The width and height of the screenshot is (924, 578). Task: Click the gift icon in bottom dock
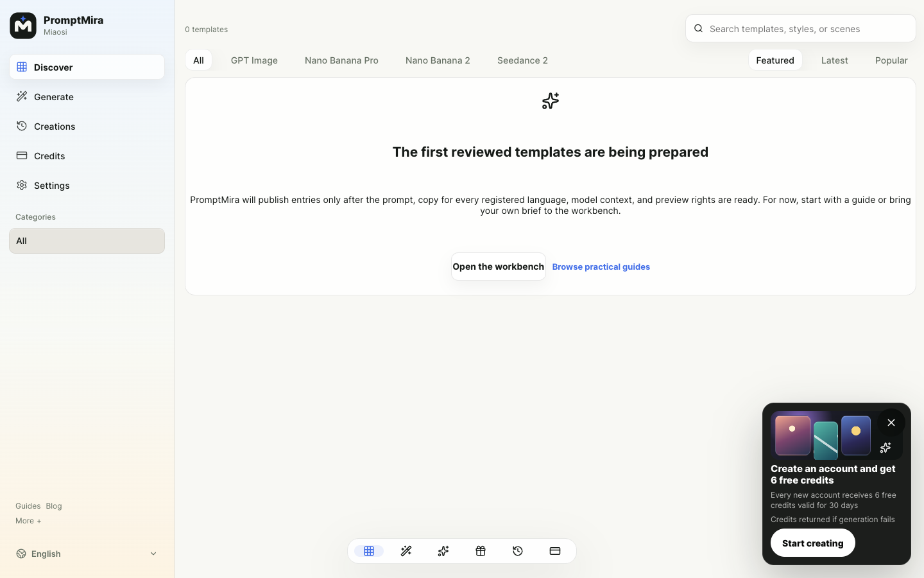click(481, 551)
